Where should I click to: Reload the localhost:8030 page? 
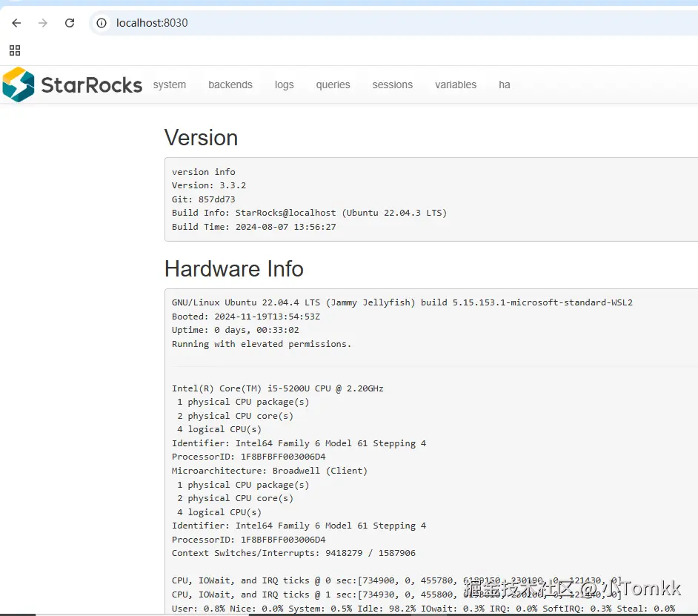(70, 23)
